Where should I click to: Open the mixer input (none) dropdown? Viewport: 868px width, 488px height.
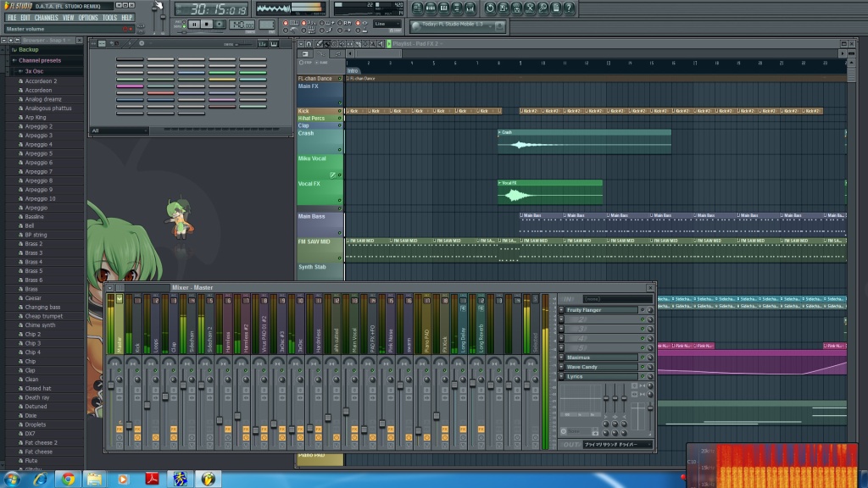coord(618,299)
